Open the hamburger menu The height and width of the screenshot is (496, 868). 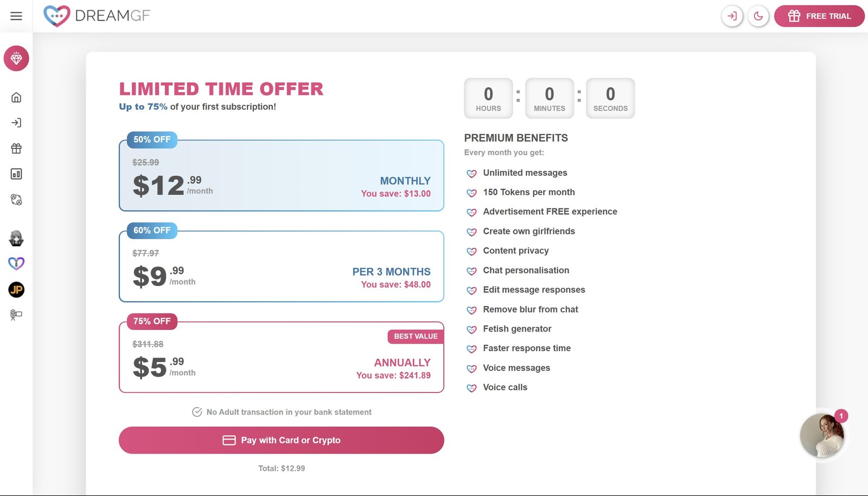(x=16, y=16)
